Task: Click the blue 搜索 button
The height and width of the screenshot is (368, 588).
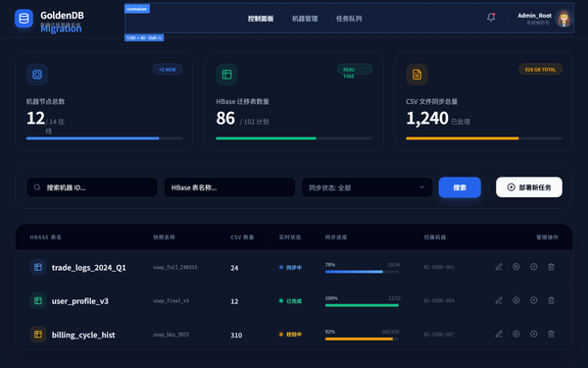Action: (460, 187)
